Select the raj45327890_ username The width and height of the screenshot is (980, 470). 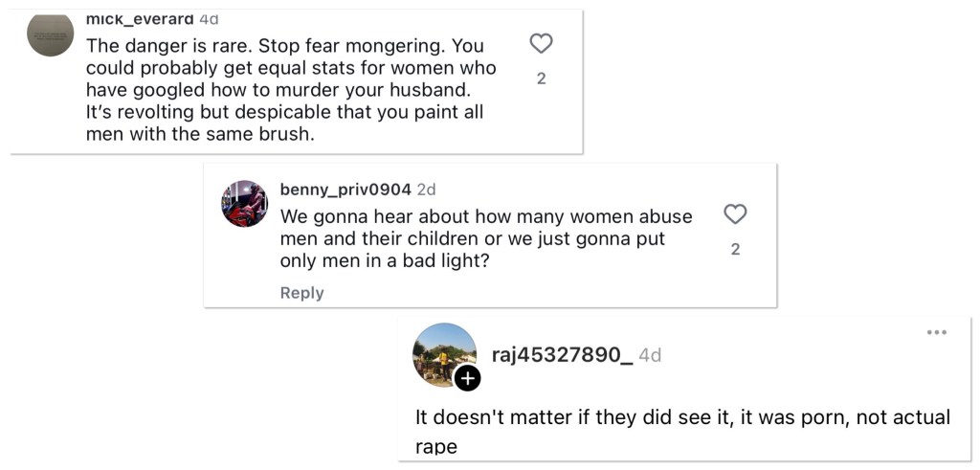[x=562, y=355]
